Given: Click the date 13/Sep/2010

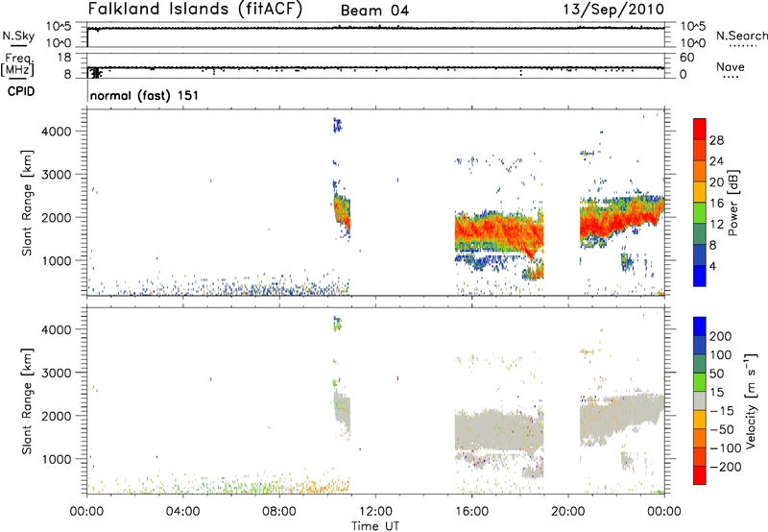Looking at the screenshot, I should click(613, 9).
